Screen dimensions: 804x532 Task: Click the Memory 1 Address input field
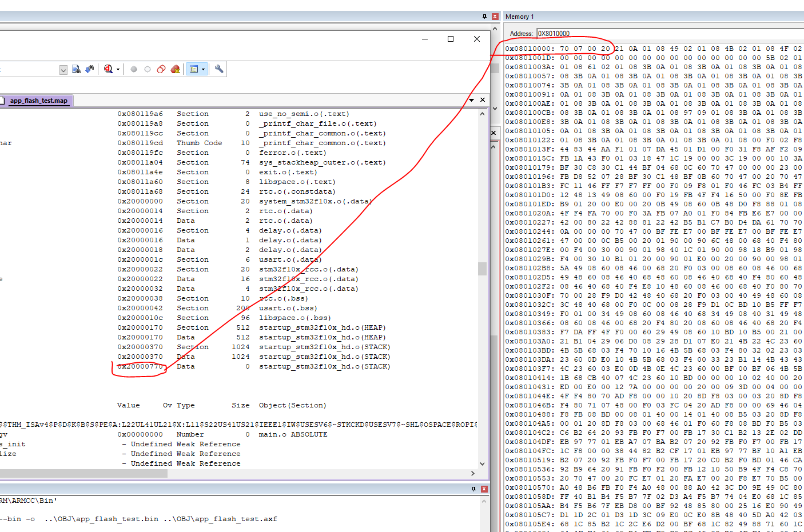click(x=670, y=34)
